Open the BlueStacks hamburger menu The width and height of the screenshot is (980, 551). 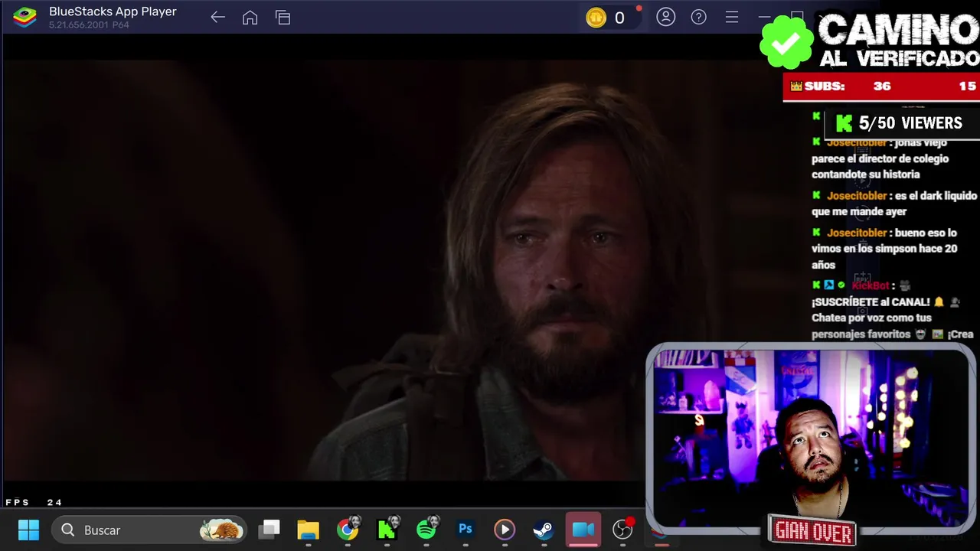coord(732,17)
